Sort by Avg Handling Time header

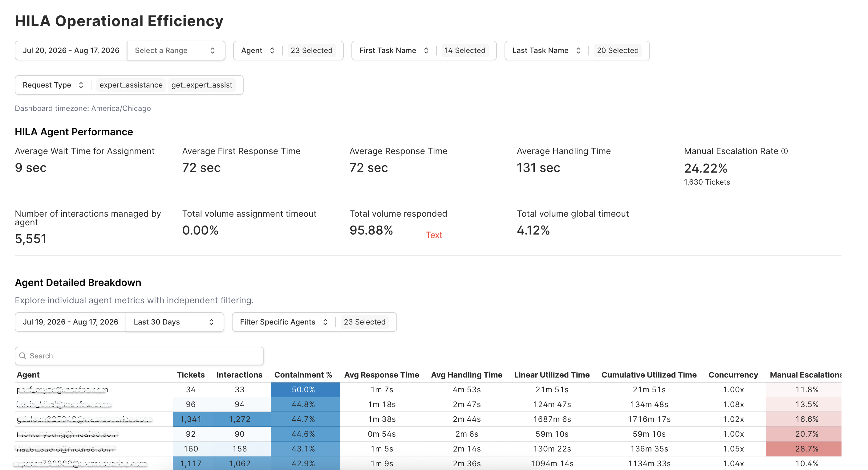coord(466,374)
